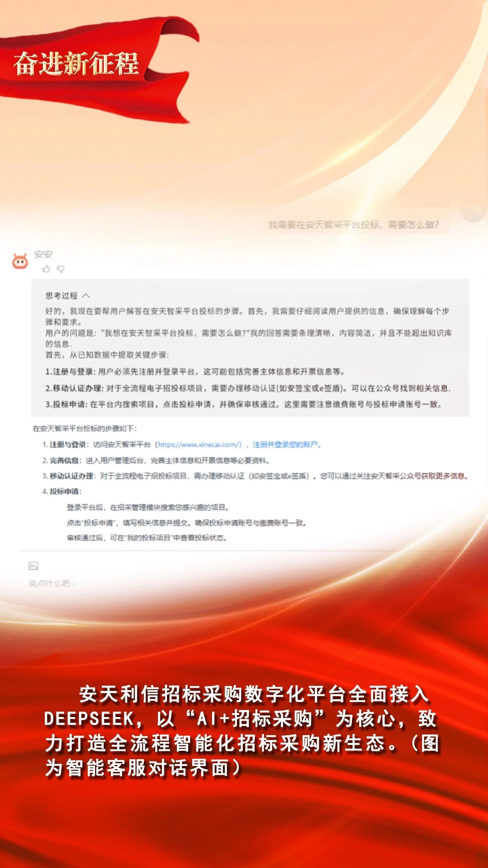Click the 1.注册与登录 thought step line
488x868 pixels.
[x=195, y=371]
